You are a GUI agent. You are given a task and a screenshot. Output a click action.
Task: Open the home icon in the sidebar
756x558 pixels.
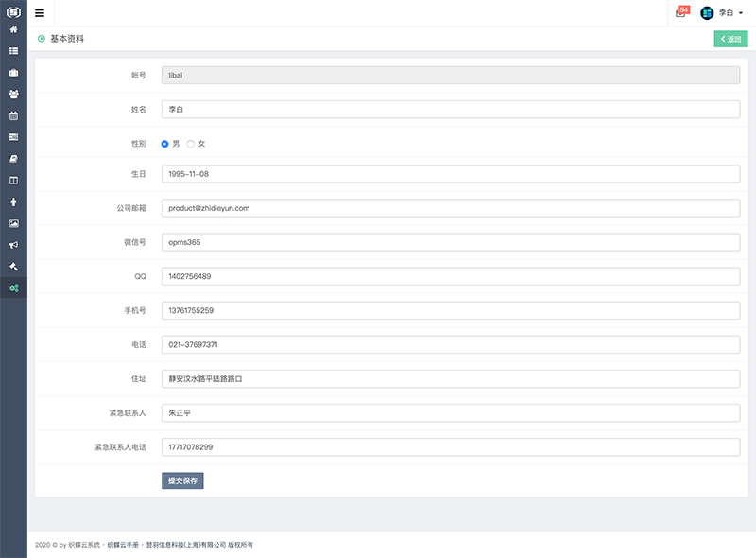pos(14,32)
